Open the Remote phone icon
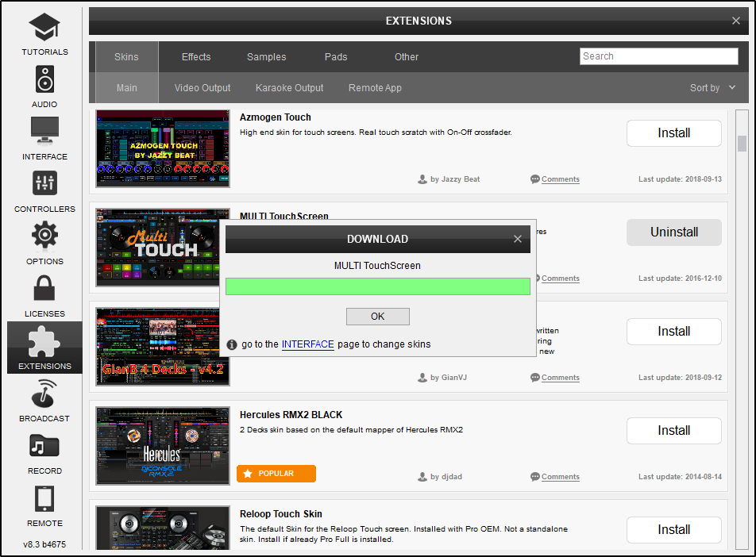This screenshot has width=756, height=557. (44, 498)
